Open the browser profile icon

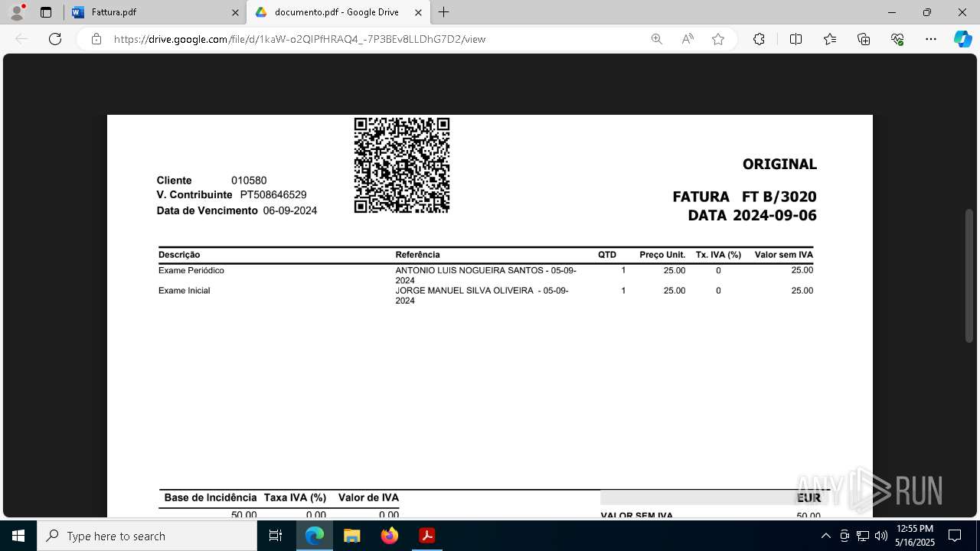click(17, 12)
